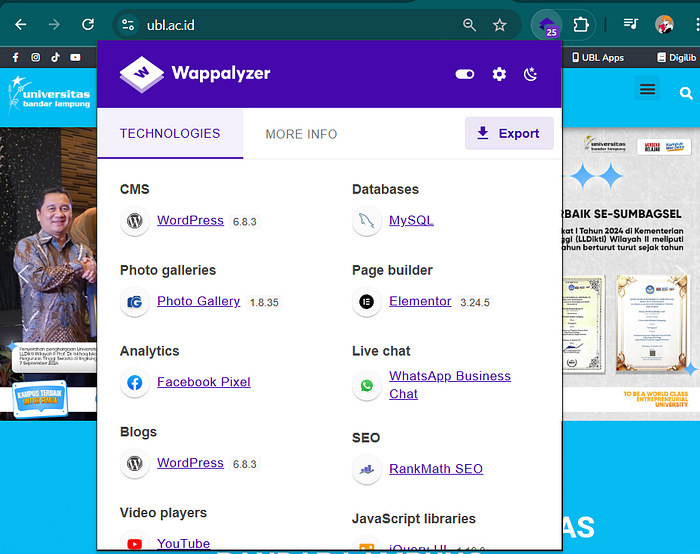This screenshot has height=554, width=700.
Task: Open the media control playlist icon
Action: pyautogui.click(x=630, y=24)
